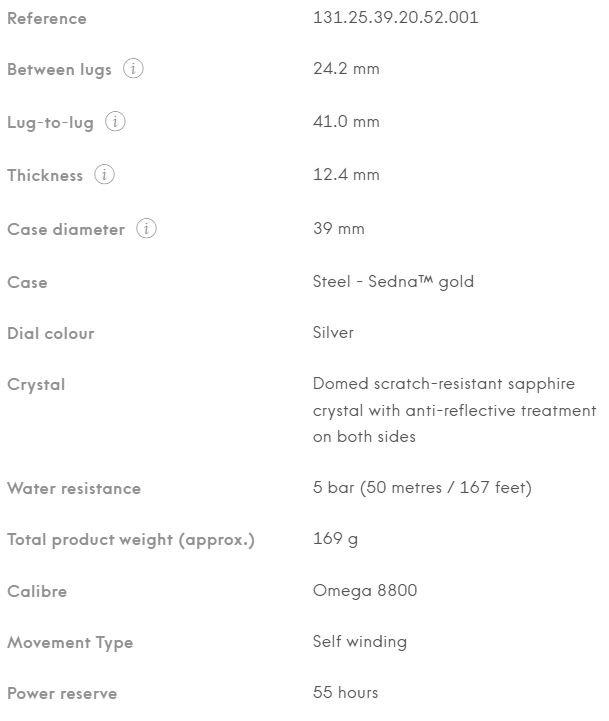Screen dimensions: 609x721
Task: Click the Steel - Sedna gold case value
Action: [x=393, y=282]
